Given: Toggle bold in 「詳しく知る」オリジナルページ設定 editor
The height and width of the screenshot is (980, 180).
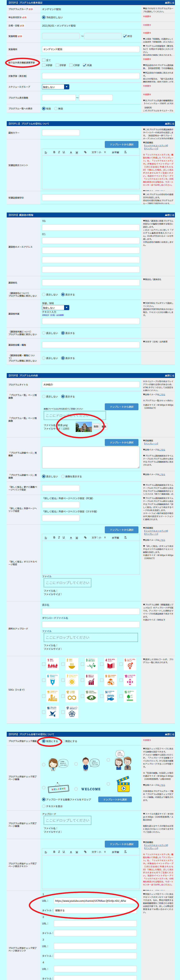Looking at the screenshot, I should coord(54,538).
